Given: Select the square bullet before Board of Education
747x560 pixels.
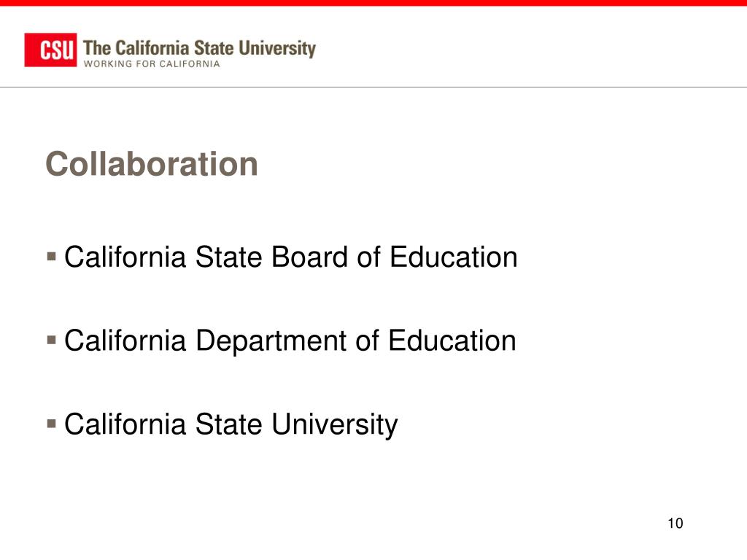Looking at the screenshot, I should point(52,257).
